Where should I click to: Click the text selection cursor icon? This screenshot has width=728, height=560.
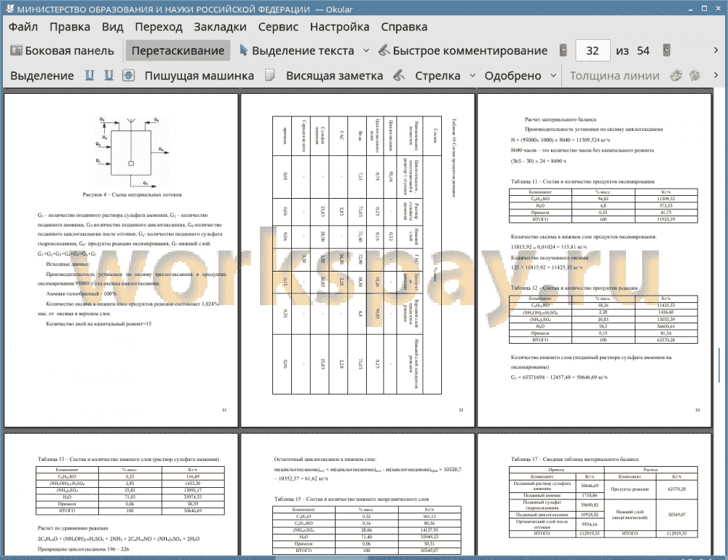pyautogui.click(x=243, y=50)
